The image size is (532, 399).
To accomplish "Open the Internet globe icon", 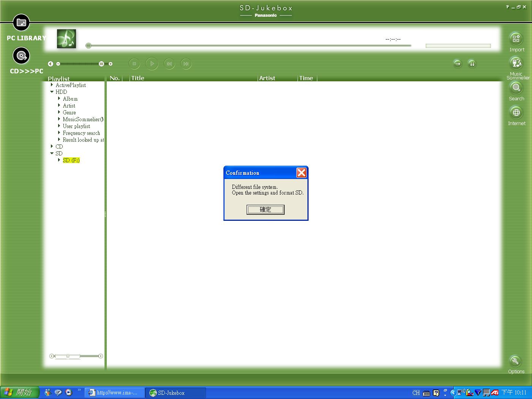I will tap(516, 112).
